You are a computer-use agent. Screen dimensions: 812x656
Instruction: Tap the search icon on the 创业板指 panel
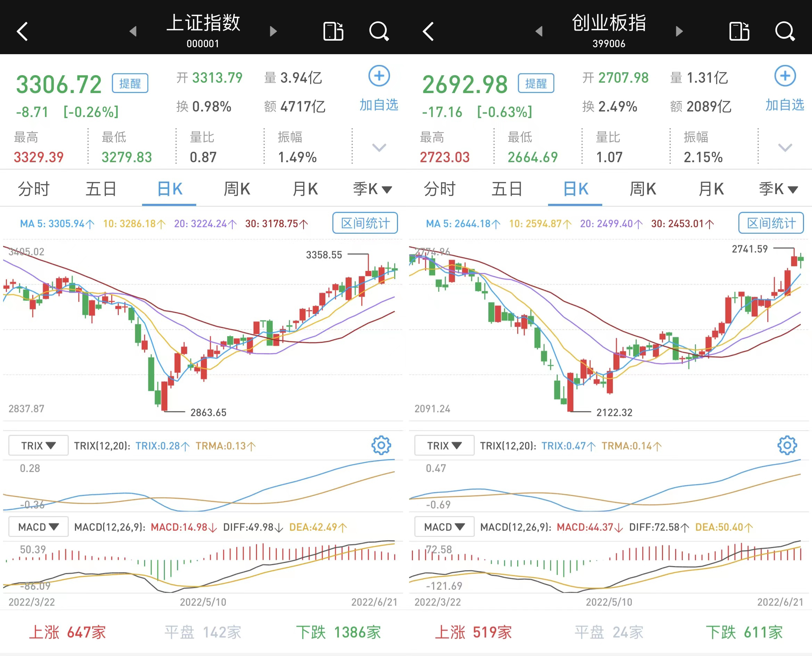(785, 31)
